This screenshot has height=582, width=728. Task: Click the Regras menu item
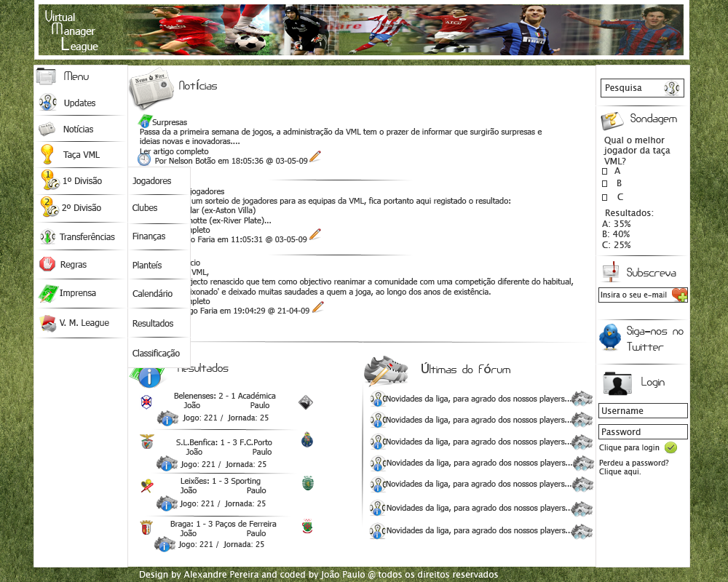pyautogui.click(x=74, y=265)
